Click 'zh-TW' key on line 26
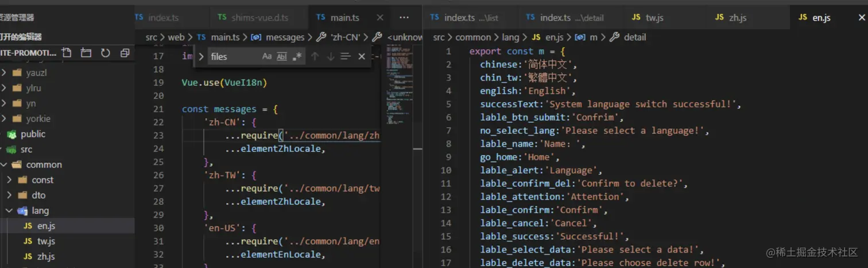Screen dimensions: 868x268 coord(222,175)
